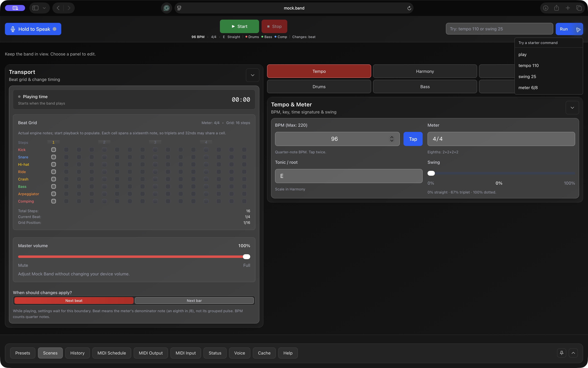Click the Hold to Speak button

[x=33, y=29]
